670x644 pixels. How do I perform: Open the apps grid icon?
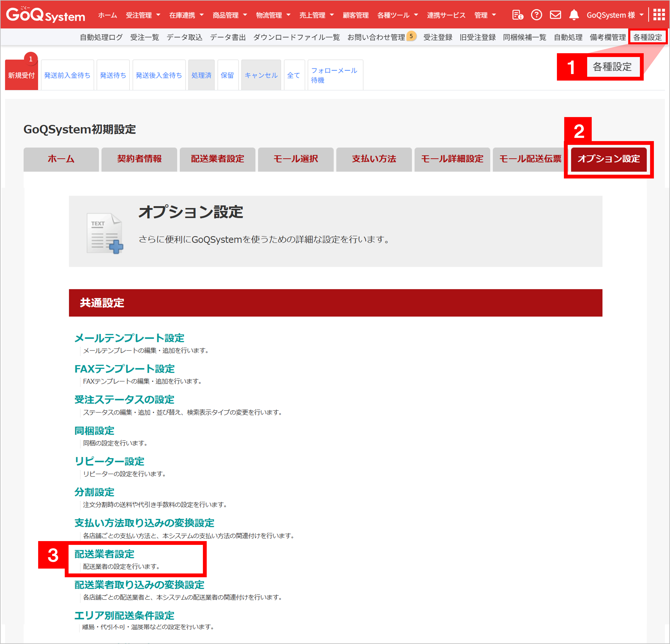pyautogui.click(x=659, y=15)
